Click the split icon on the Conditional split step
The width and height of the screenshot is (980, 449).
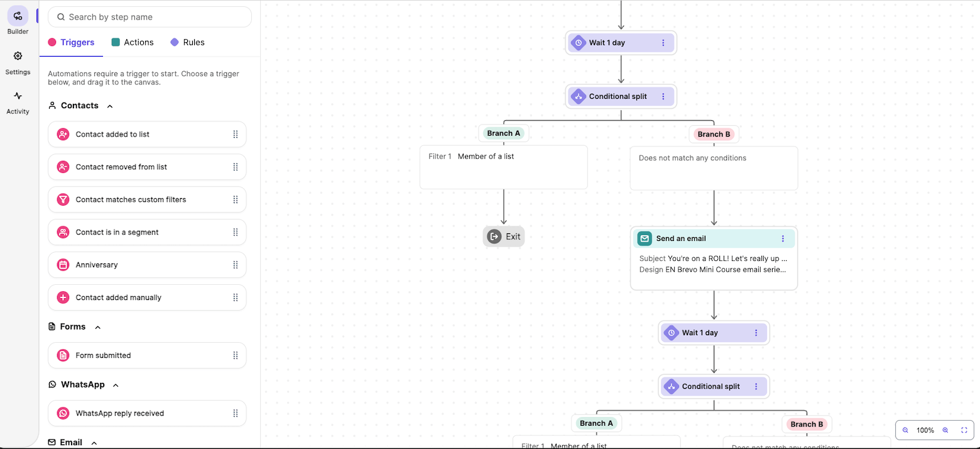pyautogui.click(x=577, y=96)
